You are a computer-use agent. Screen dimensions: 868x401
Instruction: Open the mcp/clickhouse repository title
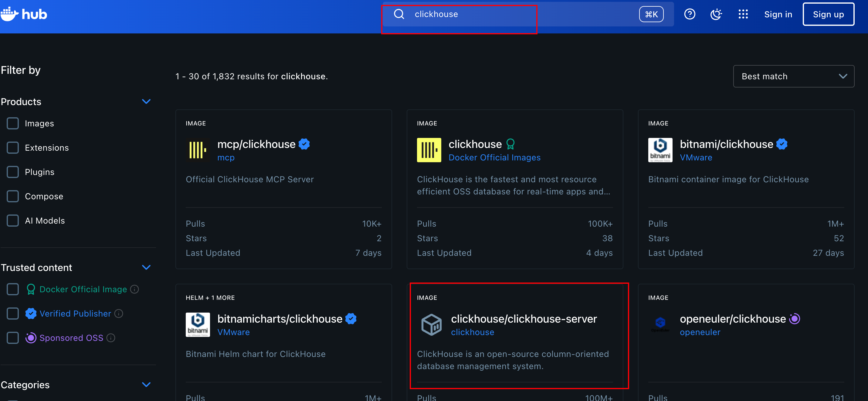(x=256, y=144)
